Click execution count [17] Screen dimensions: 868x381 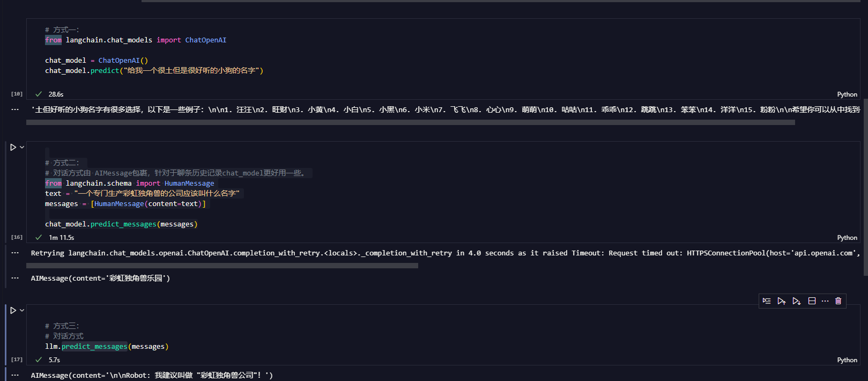click(x=17, y=360)
